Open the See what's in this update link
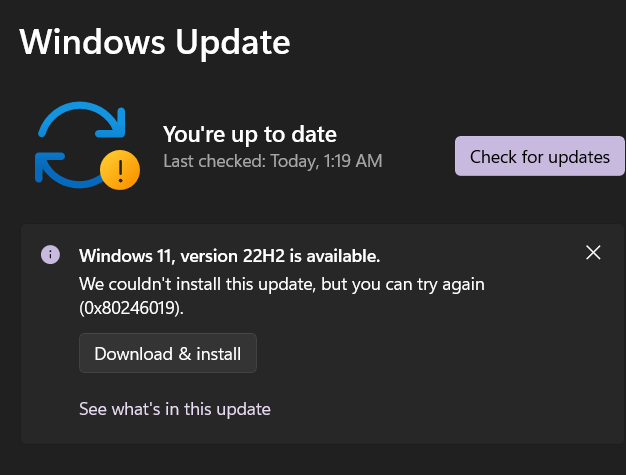This screenshot has height=475, width=626. click(x=175, y=408)
